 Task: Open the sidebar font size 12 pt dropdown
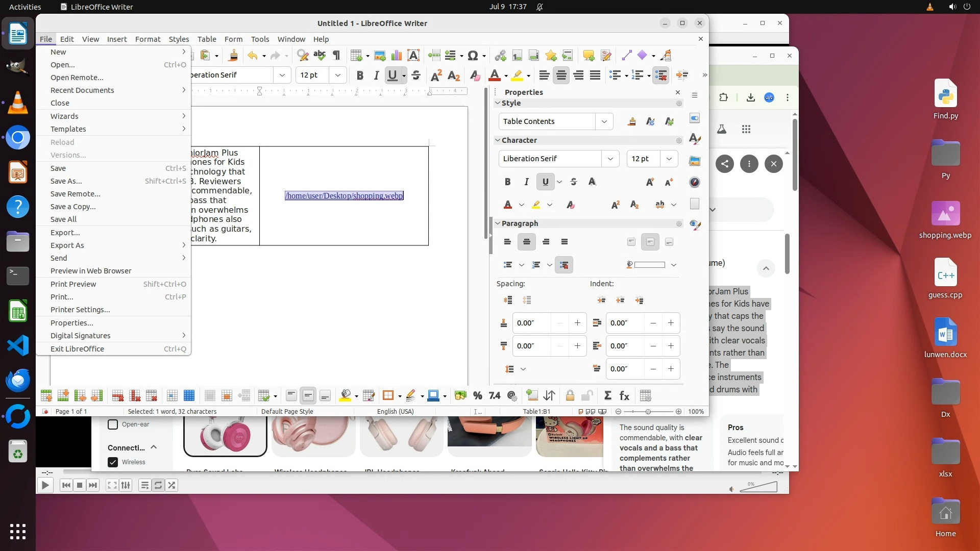click(669, 159)
